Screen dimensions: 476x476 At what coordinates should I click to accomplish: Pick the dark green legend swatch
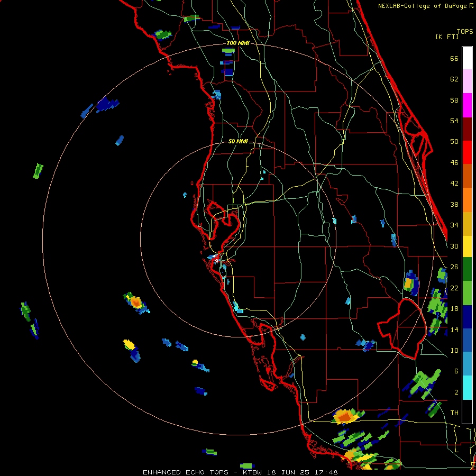click(x=467, y=269)
